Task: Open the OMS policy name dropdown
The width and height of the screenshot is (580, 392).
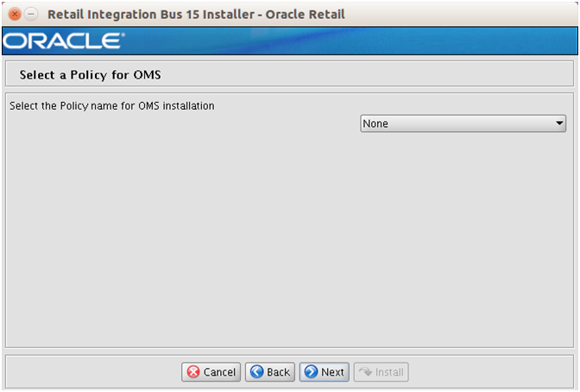Action: click(463, 123)
